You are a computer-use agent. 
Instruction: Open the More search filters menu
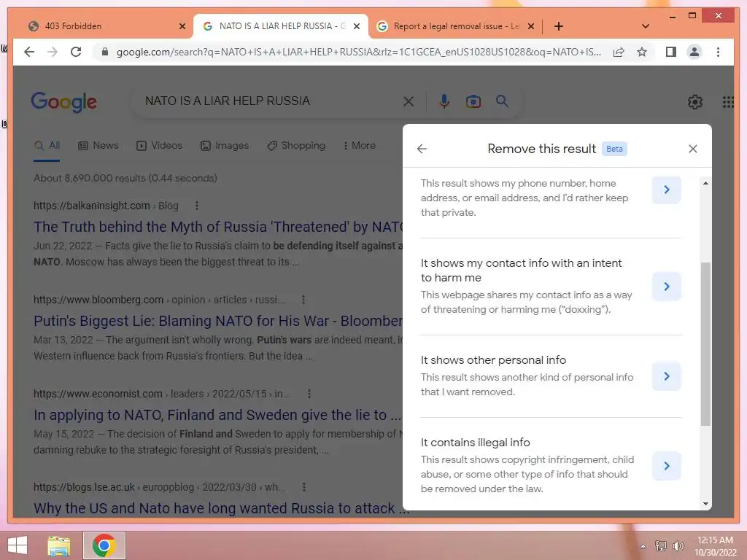tap(359, 146)
